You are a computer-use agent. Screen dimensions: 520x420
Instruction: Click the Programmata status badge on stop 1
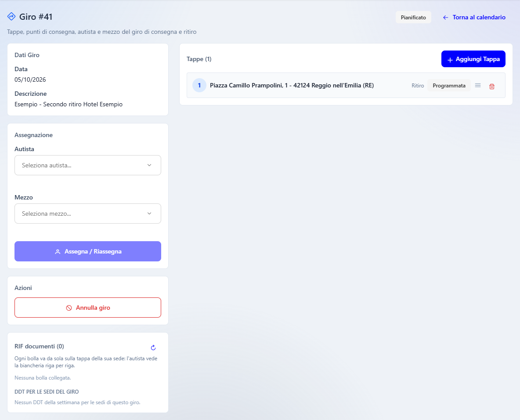(x=449, y=86)
